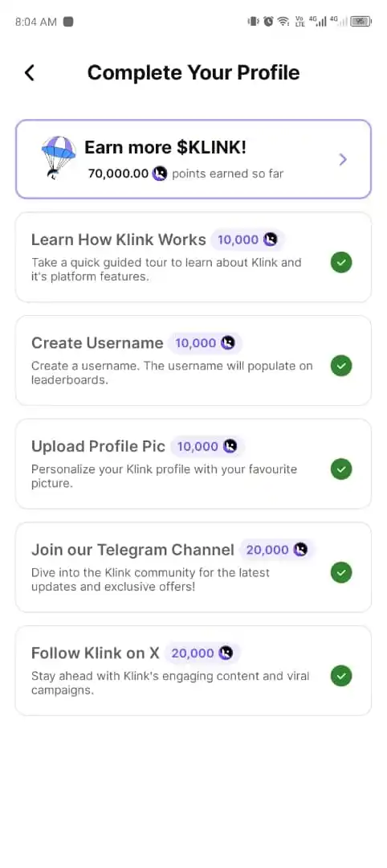
Task: Tap green checkmark for Create Username
Action: (x=341, y=366)
